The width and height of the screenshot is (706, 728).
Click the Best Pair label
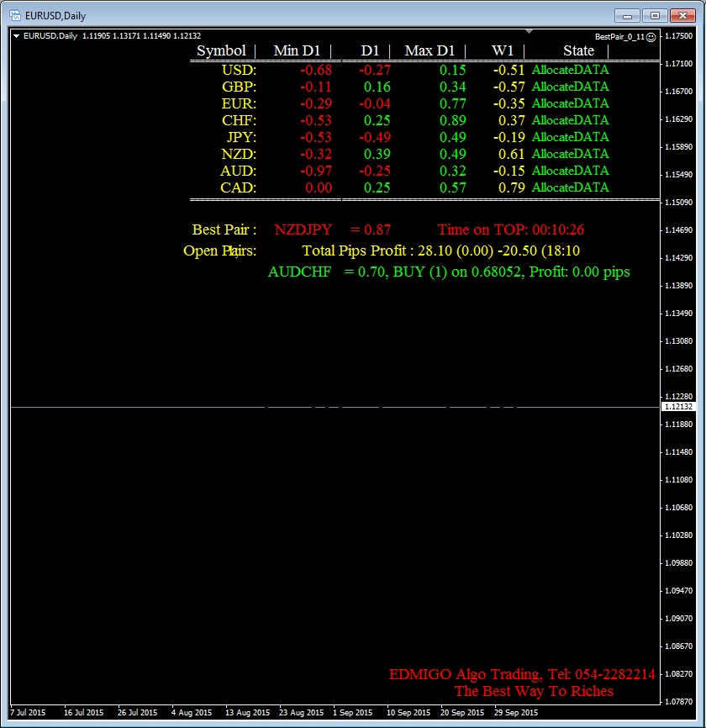(224, 229)
